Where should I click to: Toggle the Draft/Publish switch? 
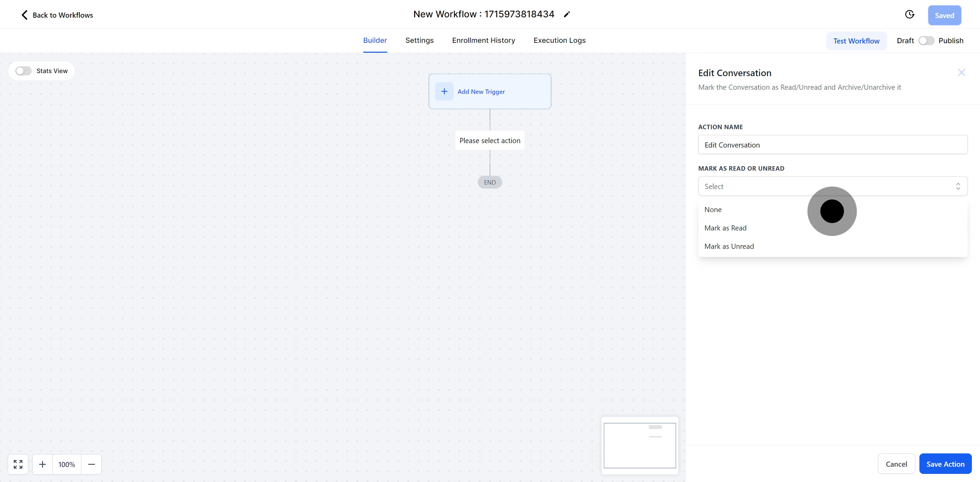pyautogui.click(x=926, y=41)
